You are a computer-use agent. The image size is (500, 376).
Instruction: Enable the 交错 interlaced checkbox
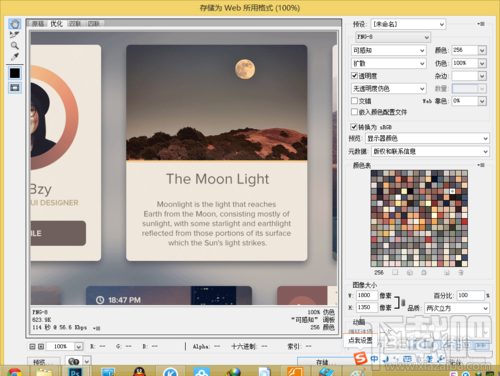tap(354, 100)
